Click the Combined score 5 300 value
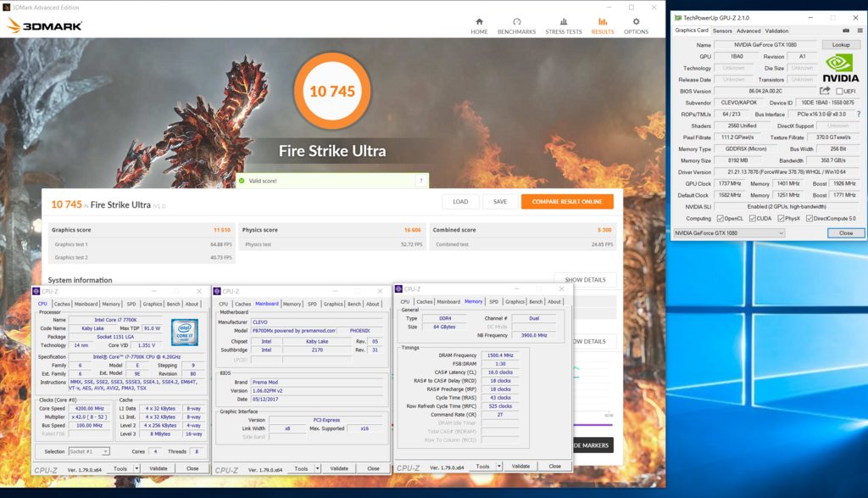This screenshot has height=498, width=868. (604, 230)
